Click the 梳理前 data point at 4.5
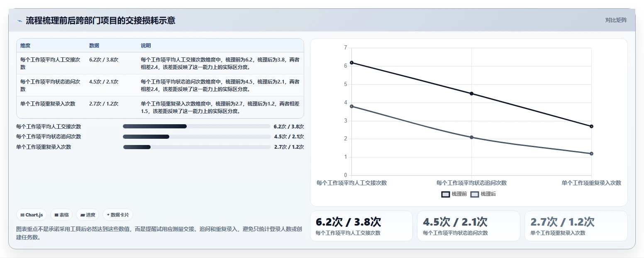This screenshot has height=258, width=644. pyautogui.click(x=471, y=93)
